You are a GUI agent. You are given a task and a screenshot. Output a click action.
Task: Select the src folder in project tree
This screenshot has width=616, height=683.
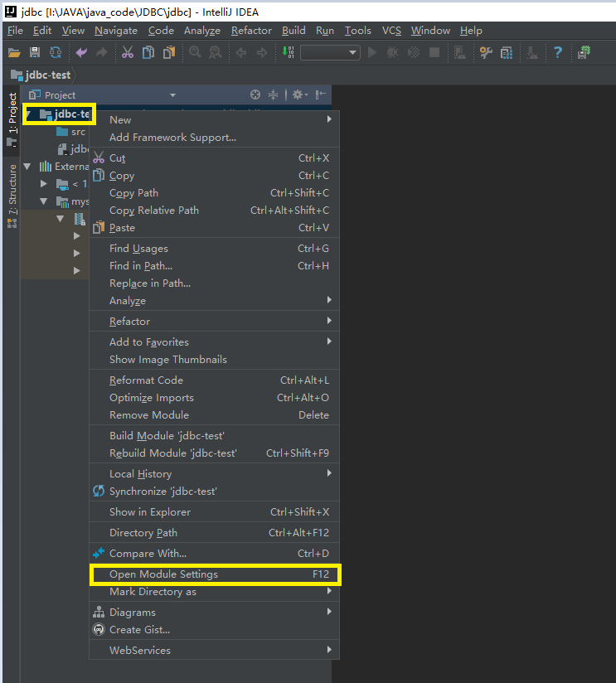[71, 132]
